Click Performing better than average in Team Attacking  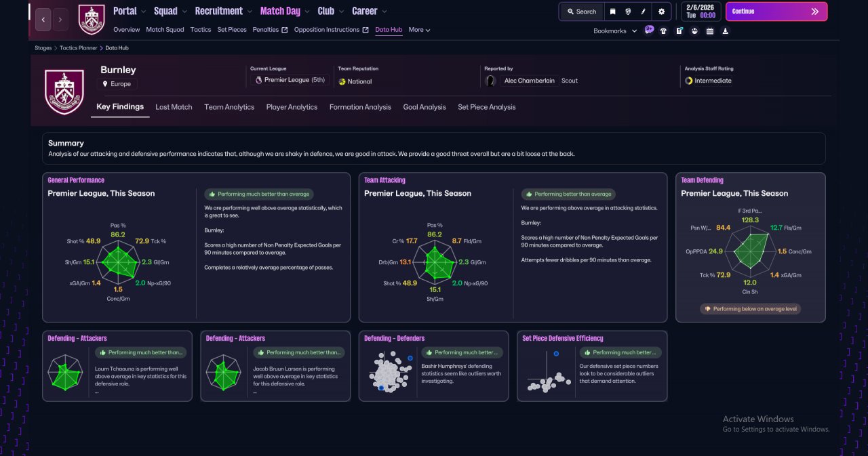click(x=569, y=194)
